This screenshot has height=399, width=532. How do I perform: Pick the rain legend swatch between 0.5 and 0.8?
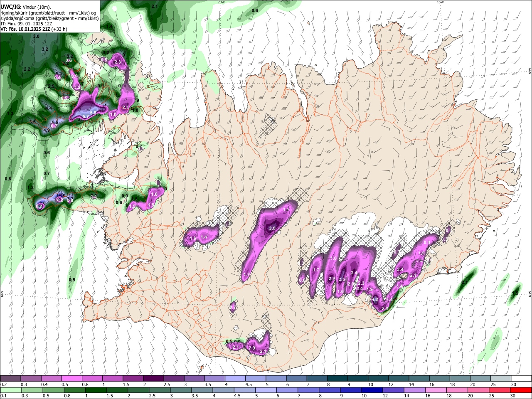click(53, 390)
